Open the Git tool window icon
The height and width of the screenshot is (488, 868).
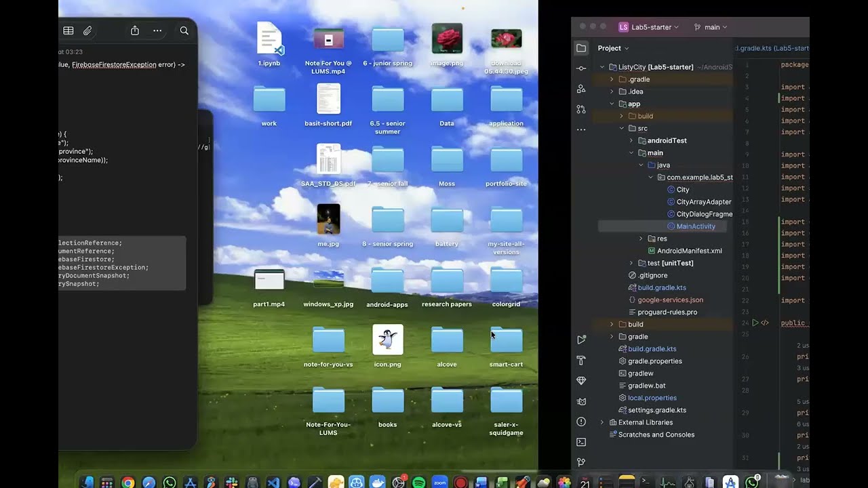(x=581, y=462)
